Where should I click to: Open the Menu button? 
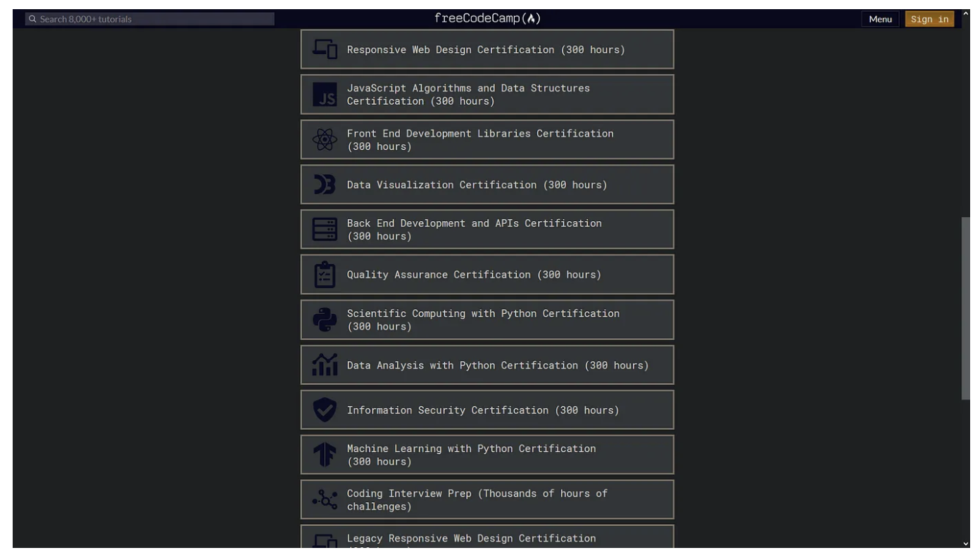click(x=881, y=19)
